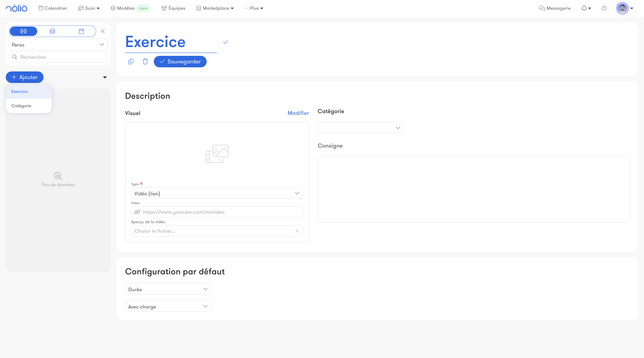Confirm title with checkmark icon
This screenshot has height=358, width=644.
(226, 42)
